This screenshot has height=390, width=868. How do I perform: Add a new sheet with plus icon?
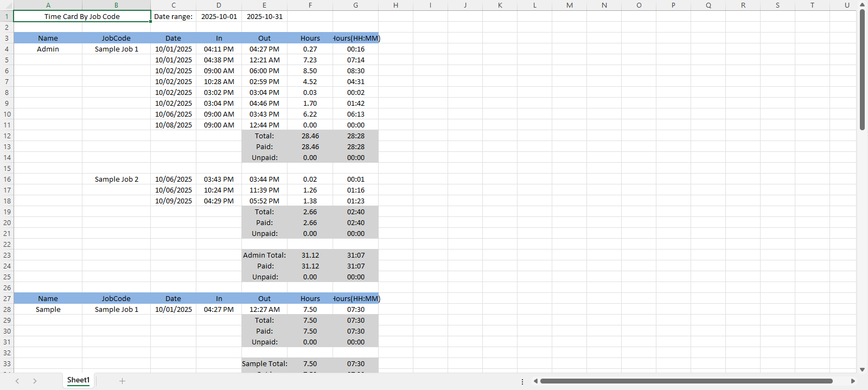coord(122,381)
